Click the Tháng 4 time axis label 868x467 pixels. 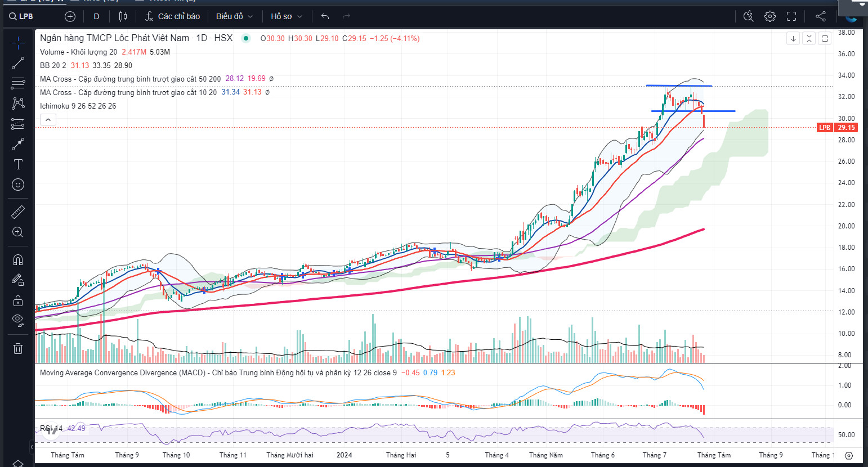pyautogui.click(x=496, y=455)
